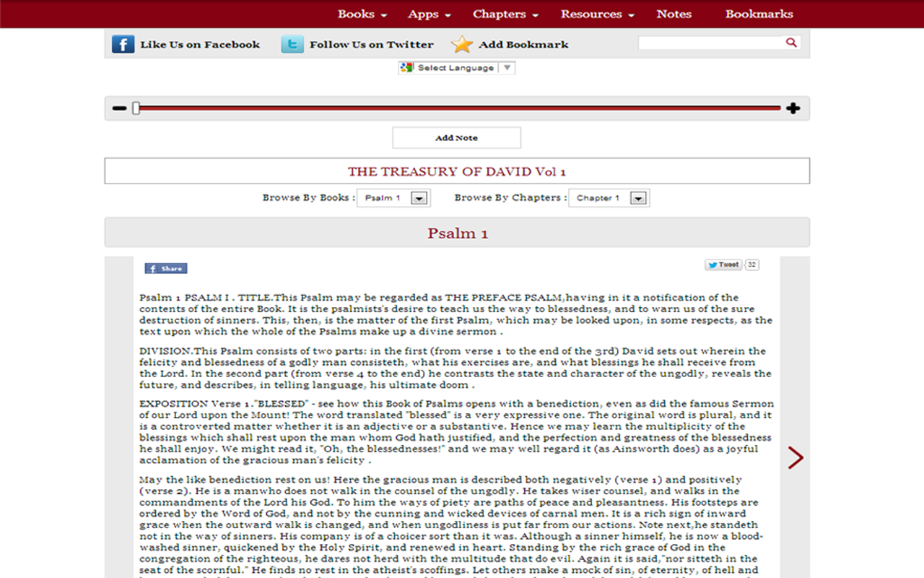This screenshot has width=924, height=578.
Task: Click the tweet count badge showing 32
Action: (751, 264)
